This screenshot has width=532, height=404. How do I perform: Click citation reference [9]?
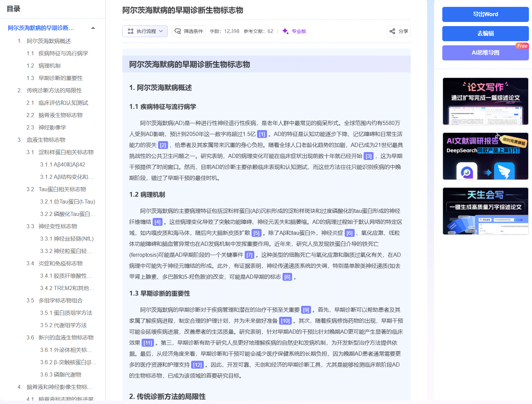pyautogui.click(x=306, y=310)
